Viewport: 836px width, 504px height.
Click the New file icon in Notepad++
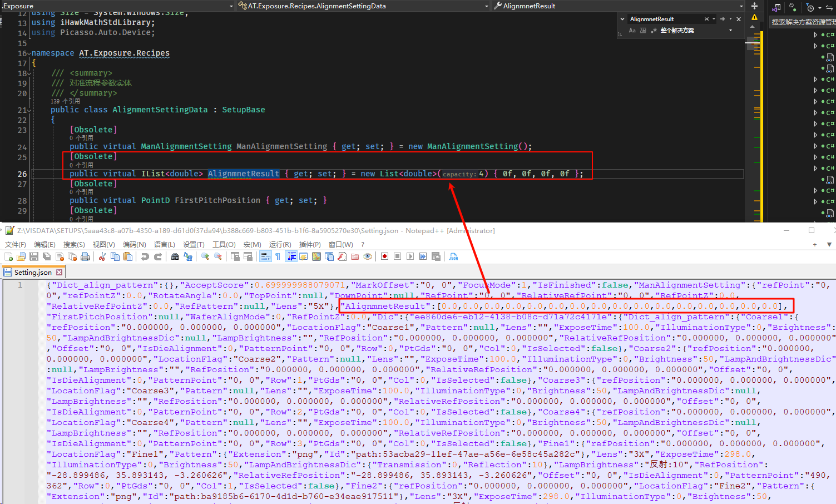(9, 256)
